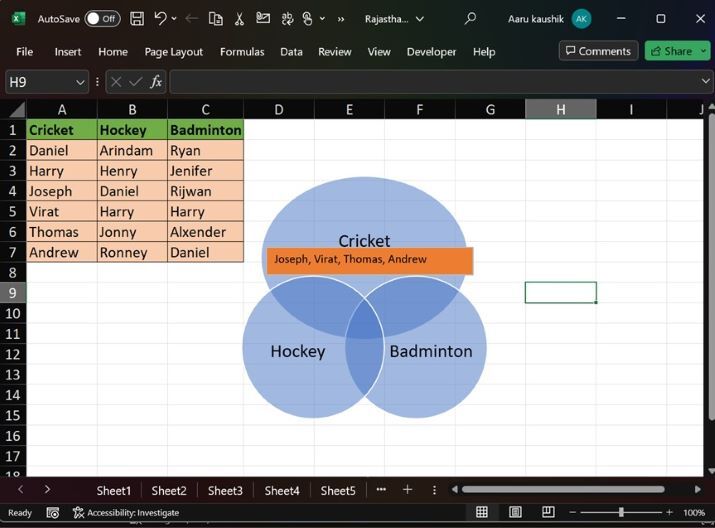
Task: Click horizontal scrollbar right arrow
Action: tap(698, 489)
